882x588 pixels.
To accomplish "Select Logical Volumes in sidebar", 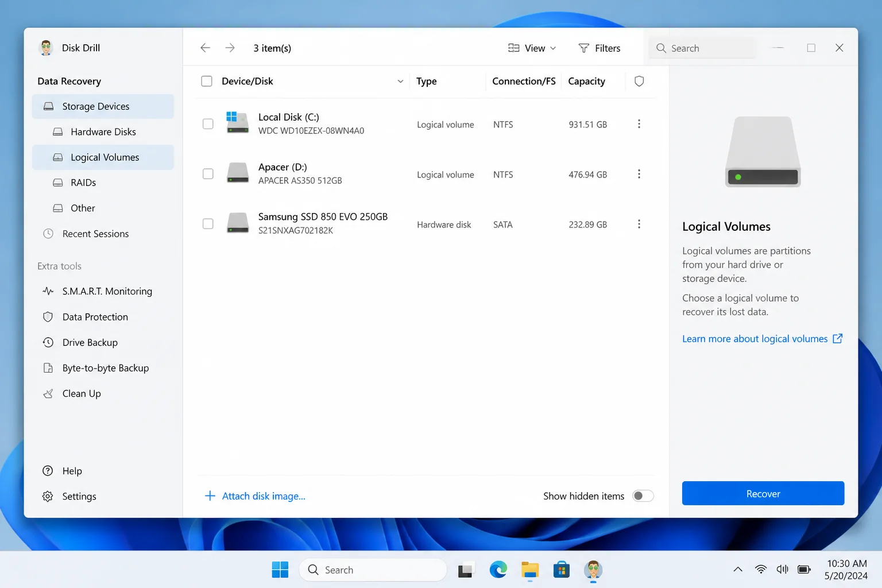I will coord(103,157).
